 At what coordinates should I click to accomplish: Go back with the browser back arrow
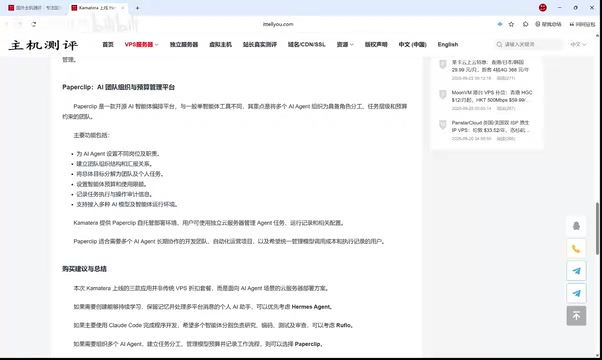click(x=7, y=24)
